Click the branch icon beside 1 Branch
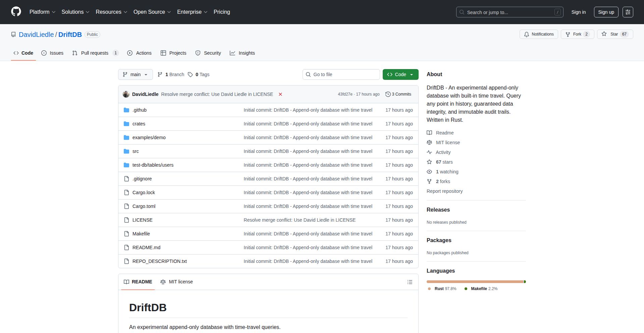644x333 pixels. point(160,74)
